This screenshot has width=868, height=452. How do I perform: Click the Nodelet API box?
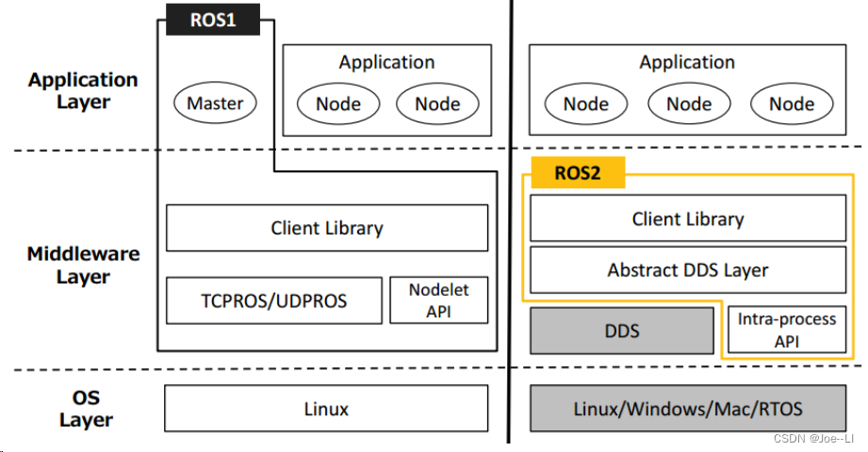(x=439, y=300)
